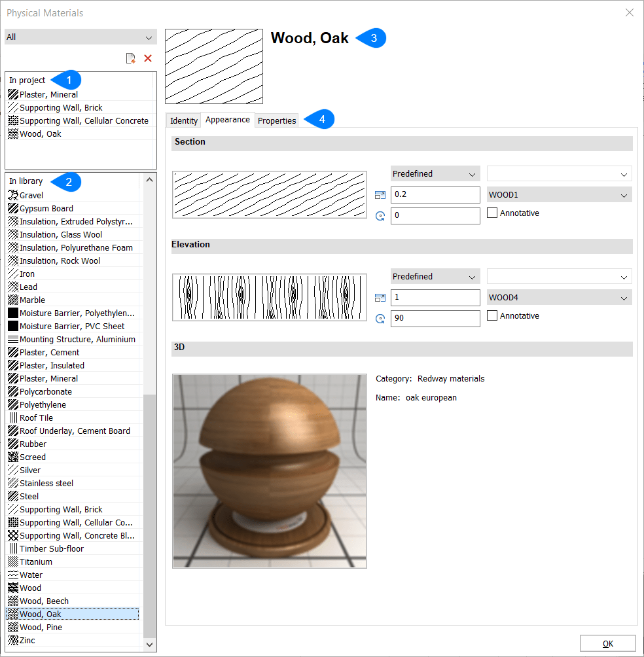Switch to the Identity tab
The height and width of the screenshot is (657, 644).
tap(183, 120)
